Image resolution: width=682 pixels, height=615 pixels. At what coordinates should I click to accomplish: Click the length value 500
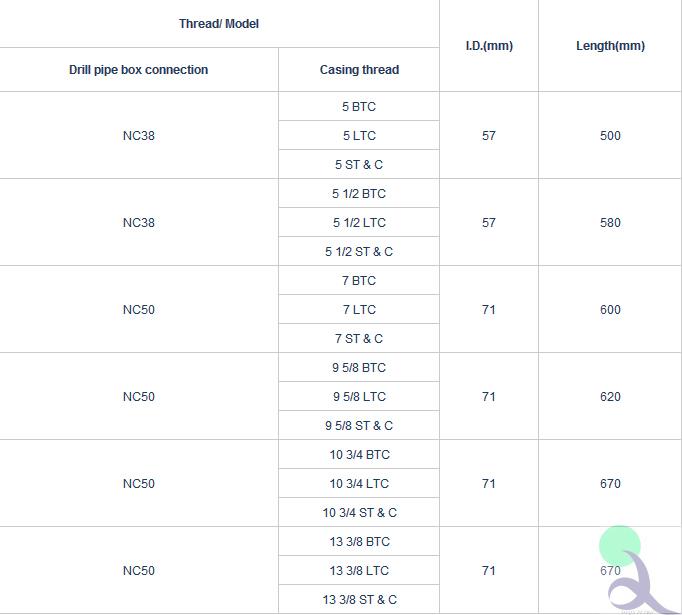pos(610,136)
